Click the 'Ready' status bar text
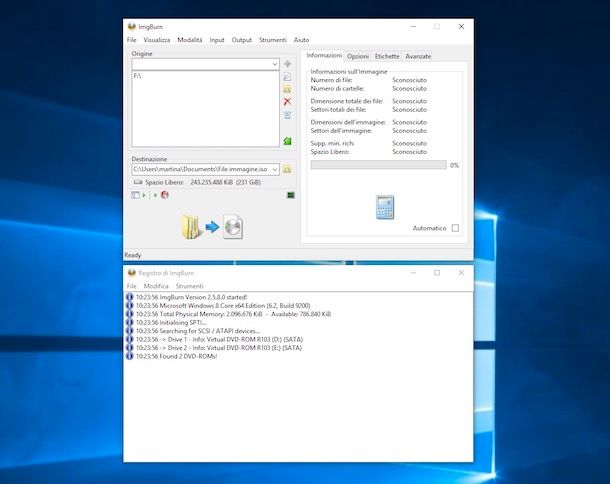This screenshot has width=610, height=484. [133, 255]
